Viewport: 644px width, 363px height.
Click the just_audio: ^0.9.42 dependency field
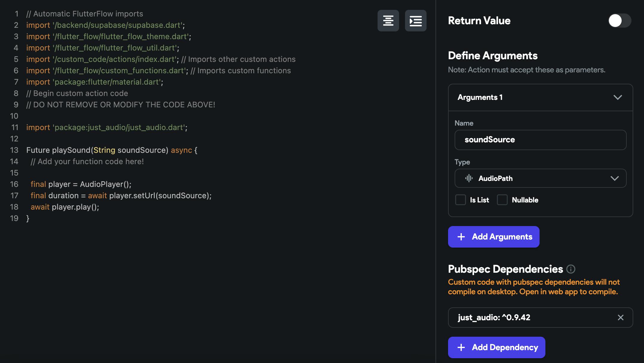pyautogui.click(x=532, y=318)
